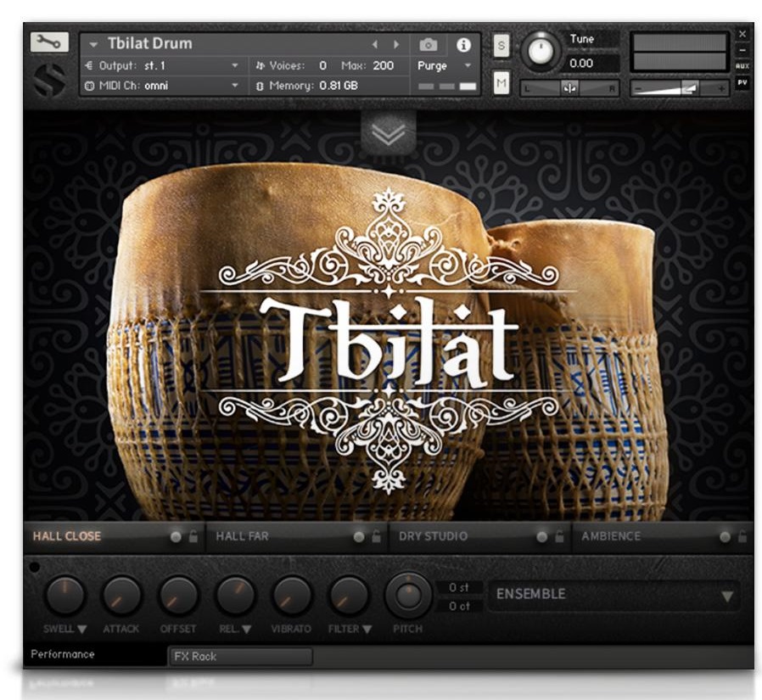The width and height of the screenshot is (762, 700).
Task: Select the Hall Far mic label
Action: tap(242, 536)
